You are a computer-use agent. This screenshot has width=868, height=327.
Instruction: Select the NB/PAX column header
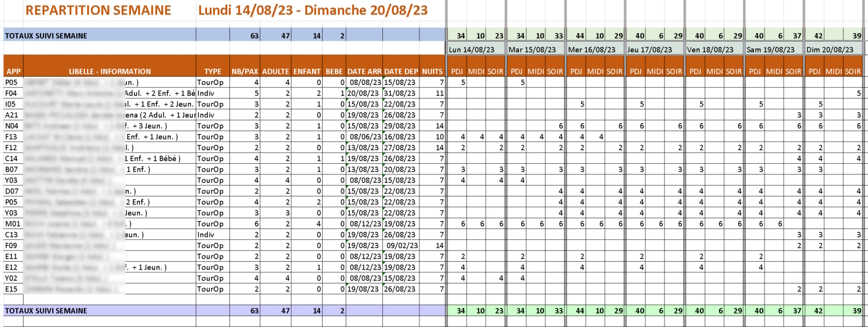click(x=245, y=71)
